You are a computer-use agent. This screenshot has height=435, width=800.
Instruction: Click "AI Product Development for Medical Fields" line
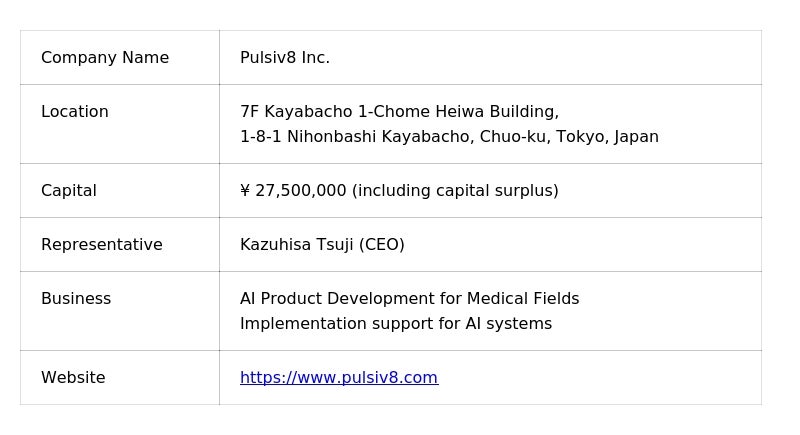pos(409,299)
